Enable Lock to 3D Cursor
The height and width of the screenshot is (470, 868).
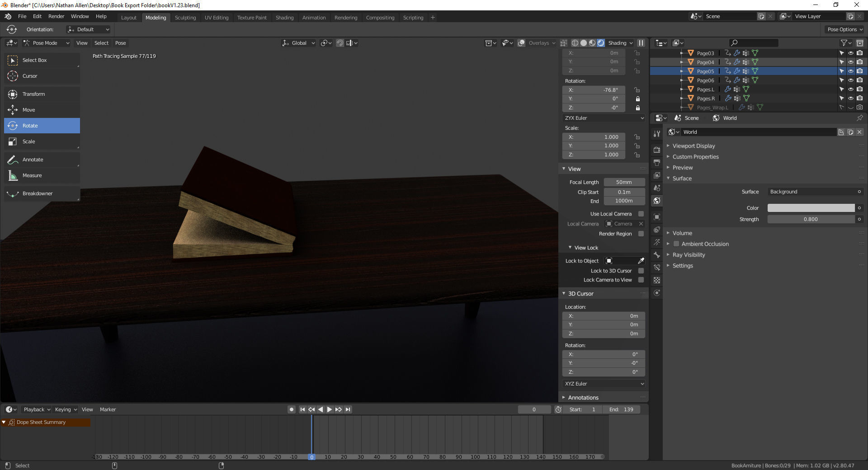[x=641, y=271]
